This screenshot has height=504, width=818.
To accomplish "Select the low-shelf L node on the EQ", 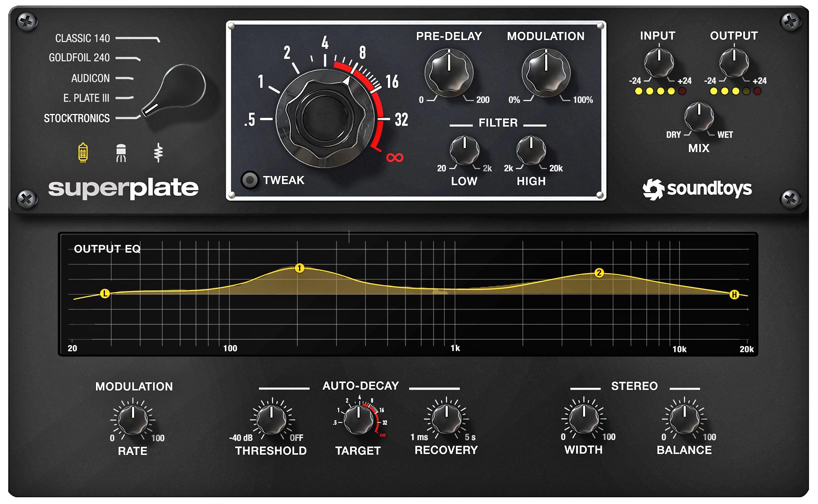I will (105, 293).
